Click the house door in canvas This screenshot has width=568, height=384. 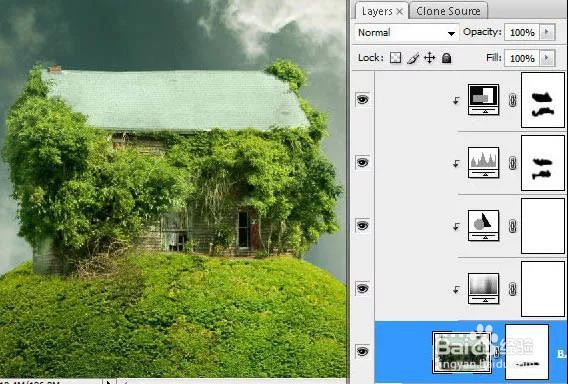click(x=243, y=230)
